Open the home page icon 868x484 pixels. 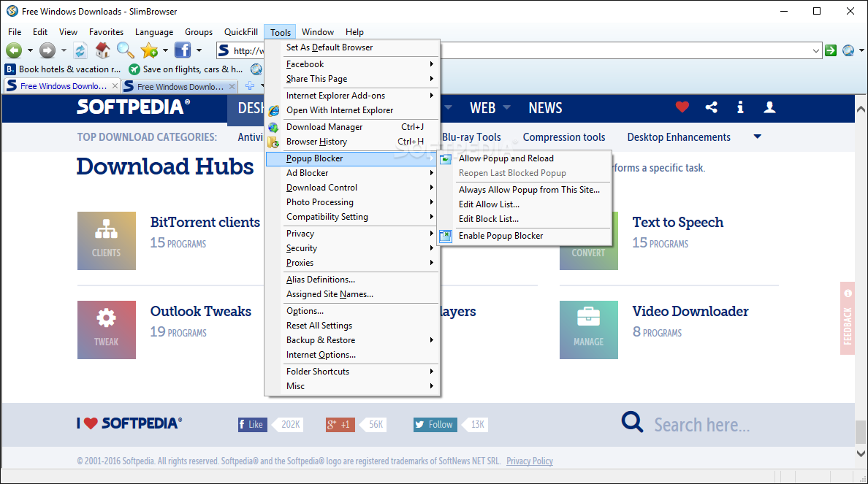101,51
